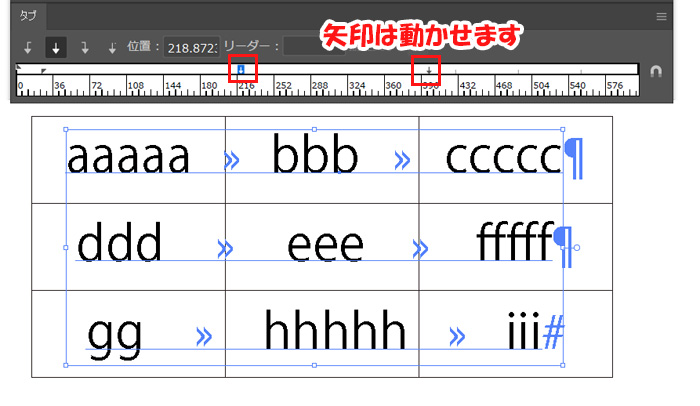Screen dimensions: 700x406
Task: Click the top-center handle of text frame
Action: click(x=314, y=130)
